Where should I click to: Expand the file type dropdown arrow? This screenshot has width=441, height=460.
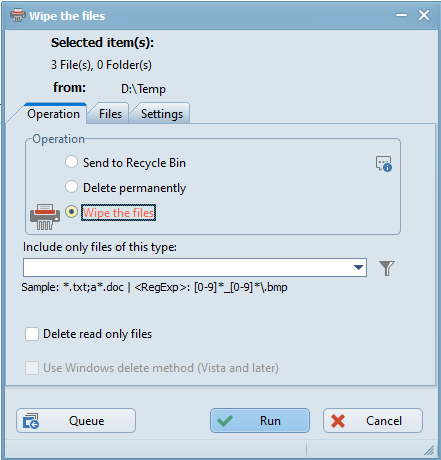pos(358,267)
